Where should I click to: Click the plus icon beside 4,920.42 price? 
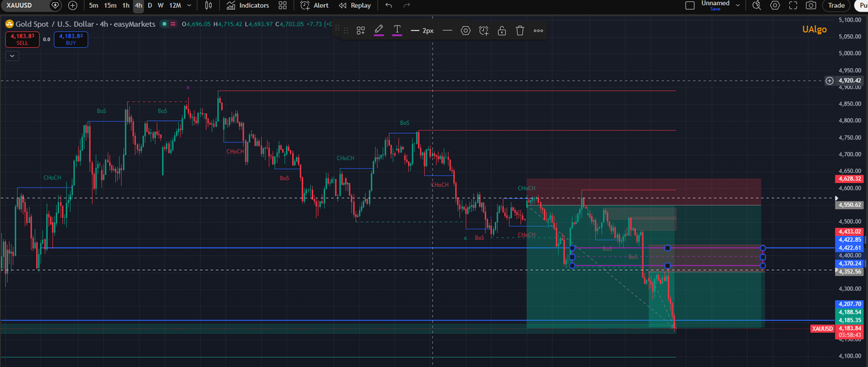(830, 80)
